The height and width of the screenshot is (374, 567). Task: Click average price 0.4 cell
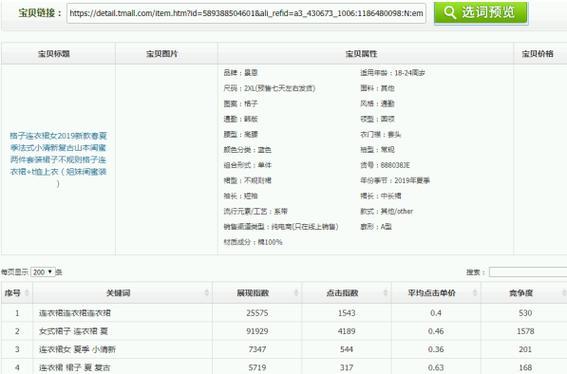(x=436, y=313)
